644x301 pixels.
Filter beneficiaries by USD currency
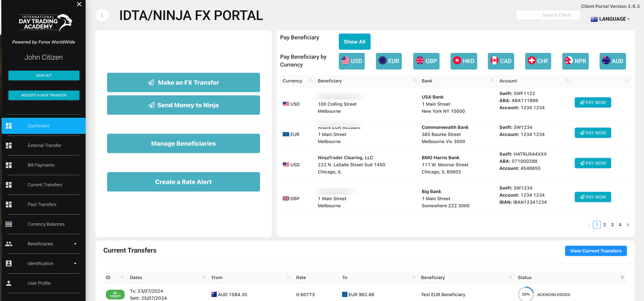[x=351, y=61]
